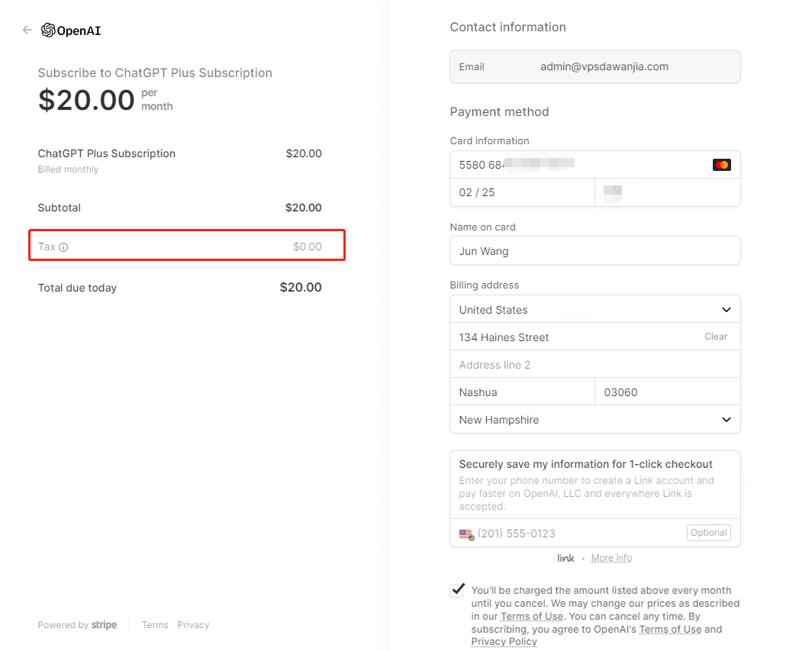Click the expiry date 02 / 25 field
This screenshot has height=651, width=812.
pyautogui.click(x=522, y=192)
